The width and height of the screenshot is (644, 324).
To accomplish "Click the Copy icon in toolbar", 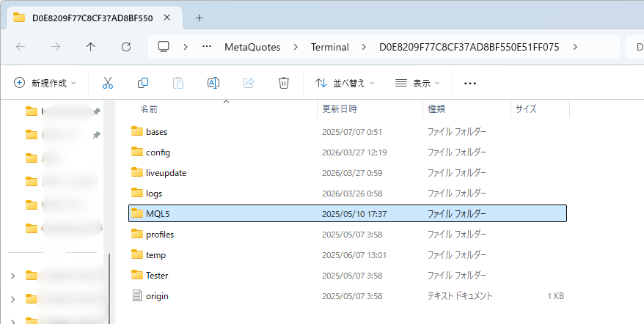I will tap(143, 83).
